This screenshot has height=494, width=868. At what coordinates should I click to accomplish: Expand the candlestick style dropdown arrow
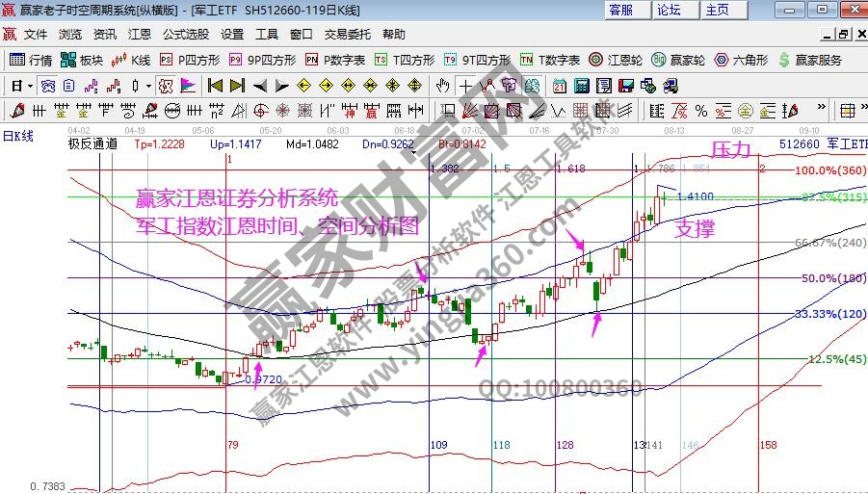click(148, 85)
